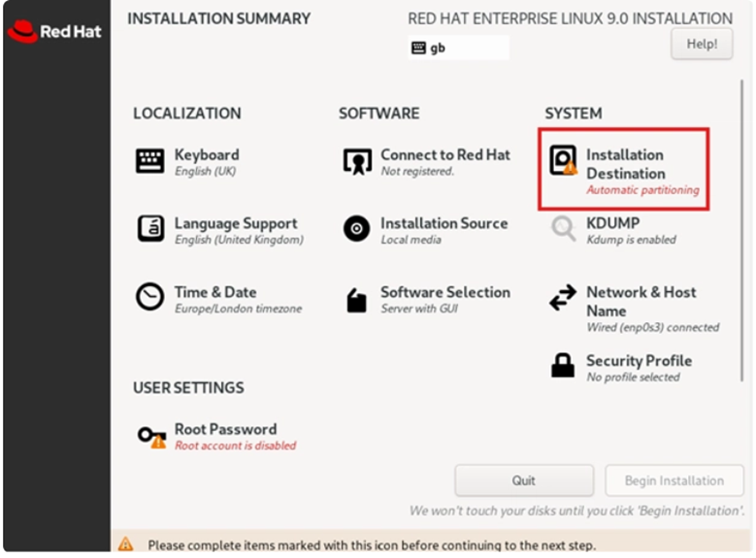Click the warning triangle in bottom bar
The image size is (756, 558).
[x=126, y=544]
